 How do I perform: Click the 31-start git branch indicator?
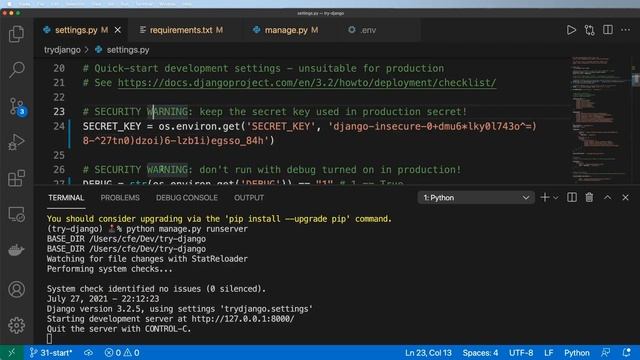coord(51,353)
